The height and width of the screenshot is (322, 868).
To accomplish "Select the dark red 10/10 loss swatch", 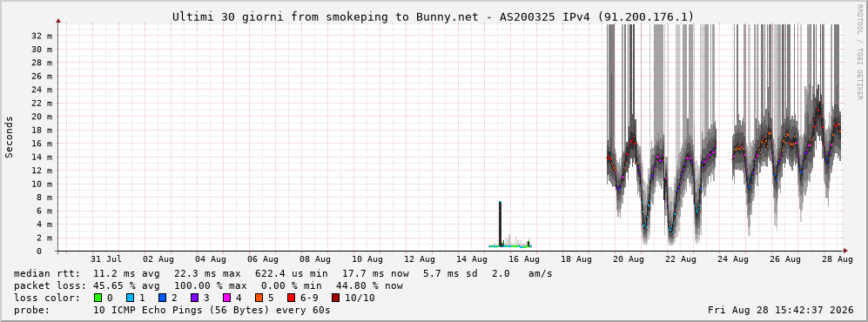I will (x=335, y=298).
